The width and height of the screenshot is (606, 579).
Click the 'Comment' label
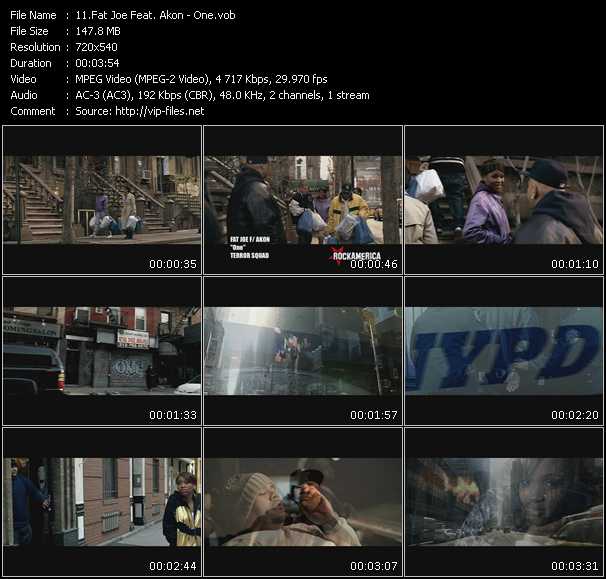pos(33,111)
